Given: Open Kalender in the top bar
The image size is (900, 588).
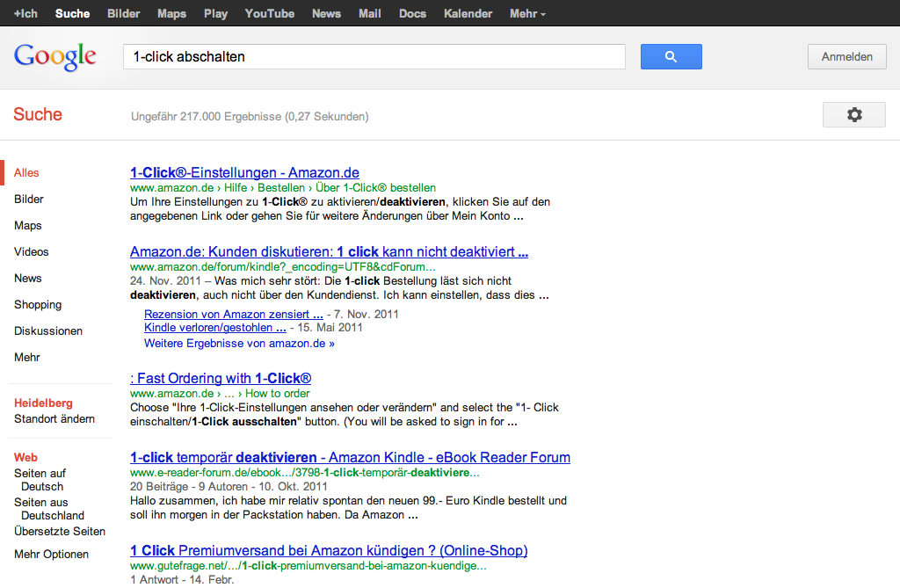Looking at the screenshot, I should pyautogui.click(x=468, y=13).
